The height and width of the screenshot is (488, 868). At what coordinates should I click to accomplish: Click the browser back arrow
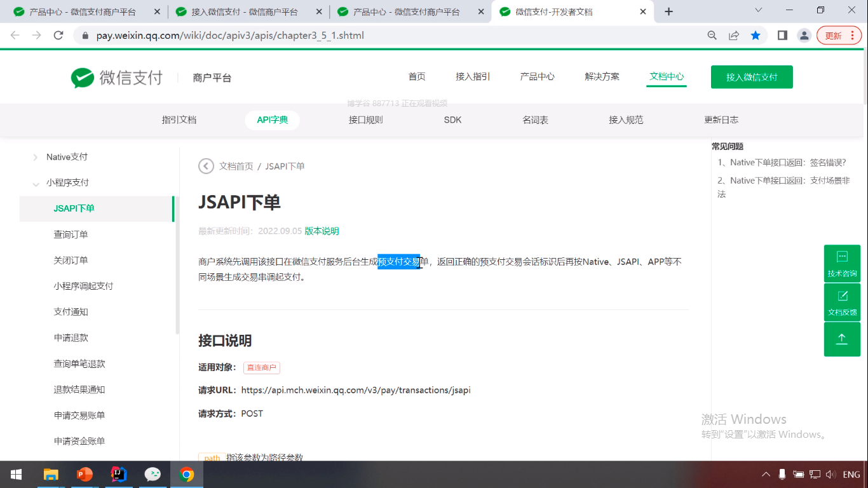pos(15,36)
